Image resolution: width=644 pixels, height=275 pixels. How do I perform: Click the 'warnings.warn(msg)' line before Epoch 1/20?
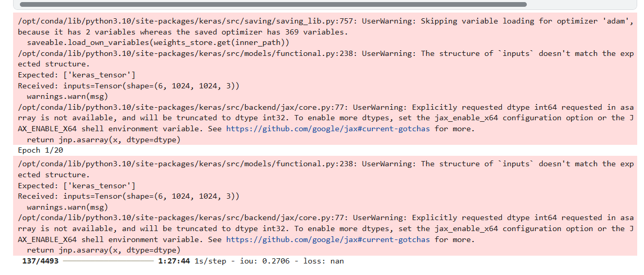(x=67, y=96)
